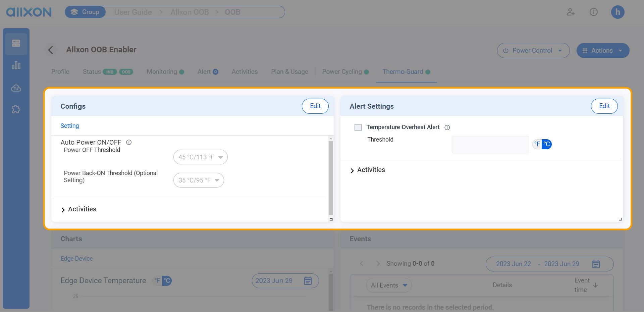Image resolution: width=644 pixels, height=312 pixels.
Task: Switch to the Monitoring tab
Action: pyautogui.click(x=162, y=72)
